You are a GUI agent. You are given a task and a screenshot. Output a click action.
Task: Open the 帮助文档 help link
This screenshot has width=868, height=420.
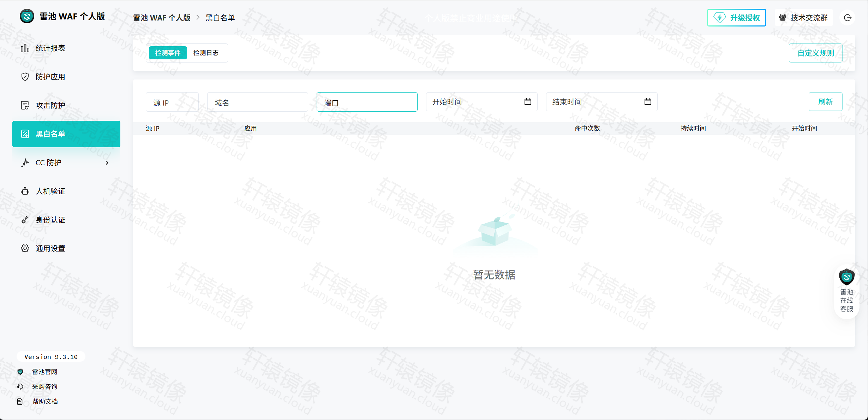point(45,401)
